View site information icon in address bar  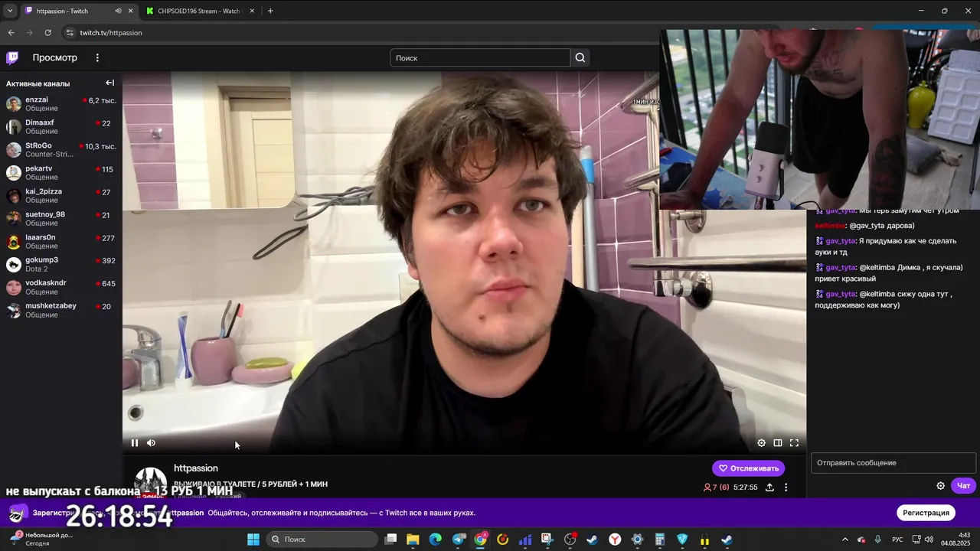pyautogui.click(x=70, y=33)
